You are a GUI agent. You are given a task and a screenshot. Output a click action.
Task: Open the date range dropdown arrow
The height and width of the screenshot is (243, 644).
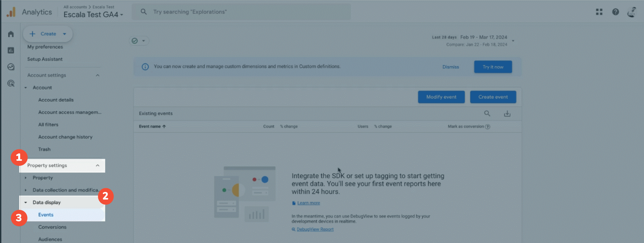click(x=513, y=41)
